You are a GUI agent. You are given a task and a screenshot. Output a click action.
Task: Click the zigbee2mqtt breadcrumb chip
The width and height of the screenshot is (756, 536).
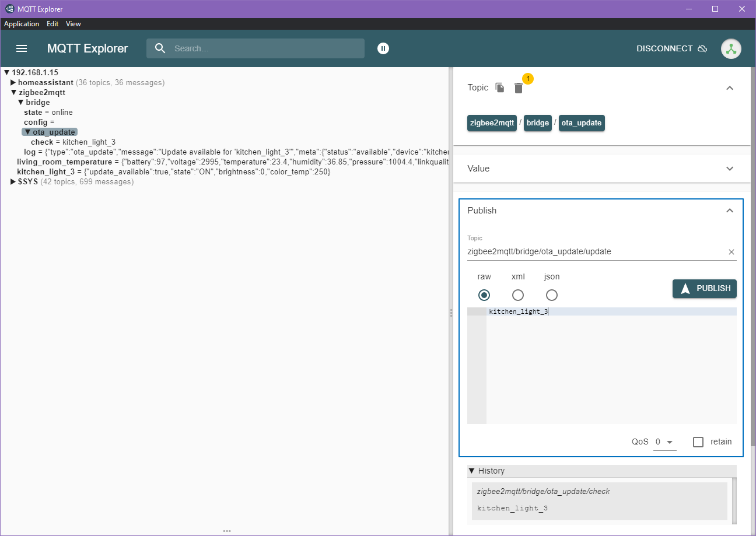pyautogui.click(x=492, y=123)
